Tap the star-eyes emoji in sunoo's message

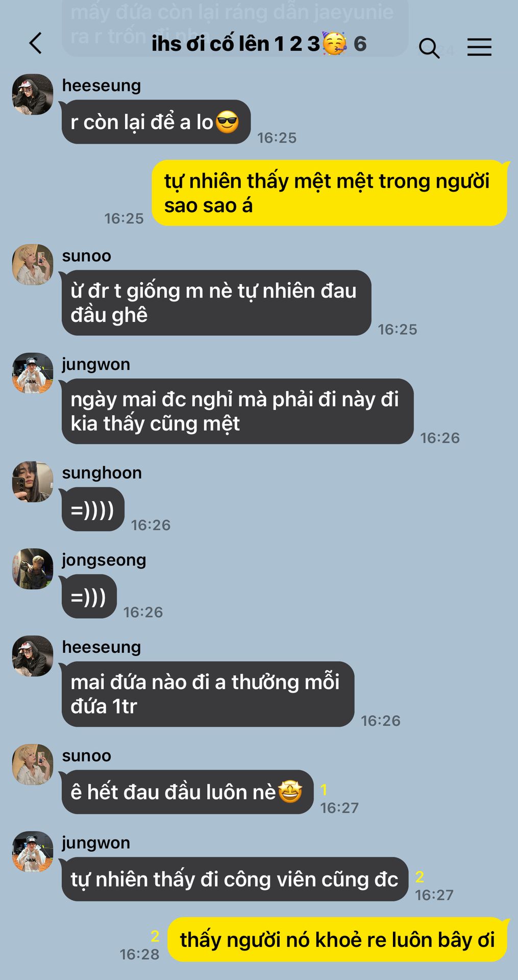coord(290,792)
